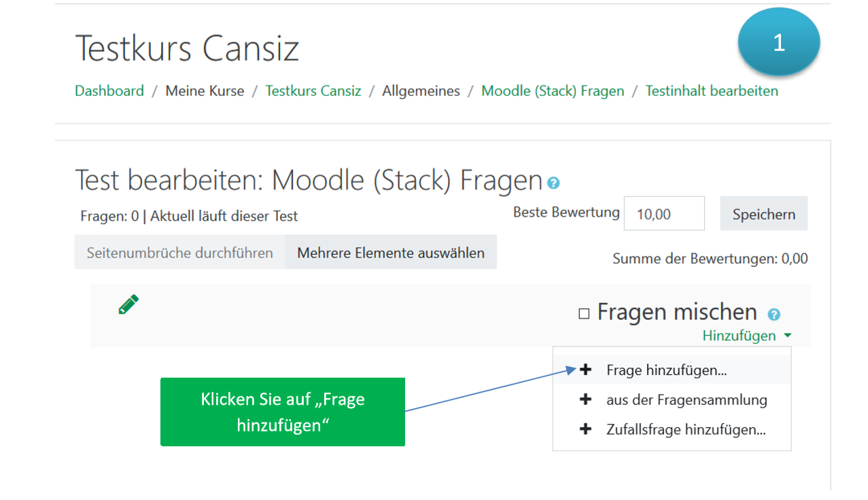The image size is (868, 500).
Task: Click the green pencil edit icon
Action: 128,304
